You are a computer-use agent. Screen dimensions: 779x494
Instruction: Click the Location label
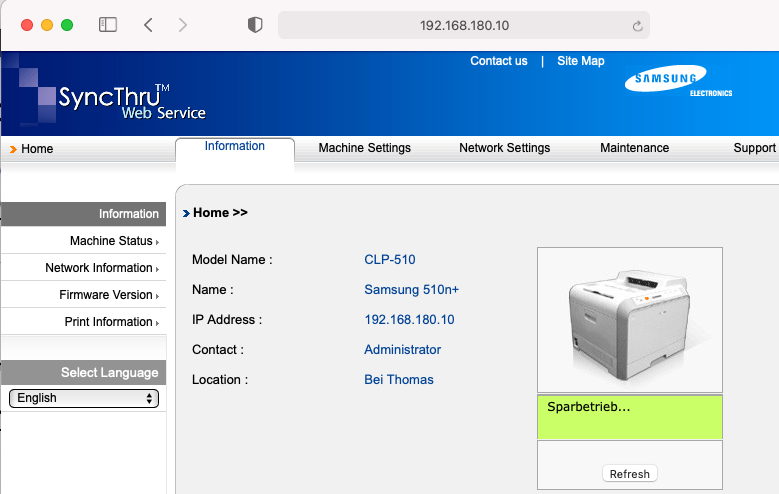[220, 380]
